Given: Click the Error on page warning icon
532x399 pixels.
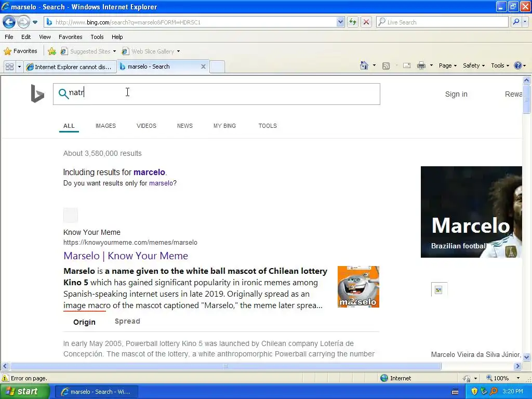Looking at the screenshot, I should point(5,378).
